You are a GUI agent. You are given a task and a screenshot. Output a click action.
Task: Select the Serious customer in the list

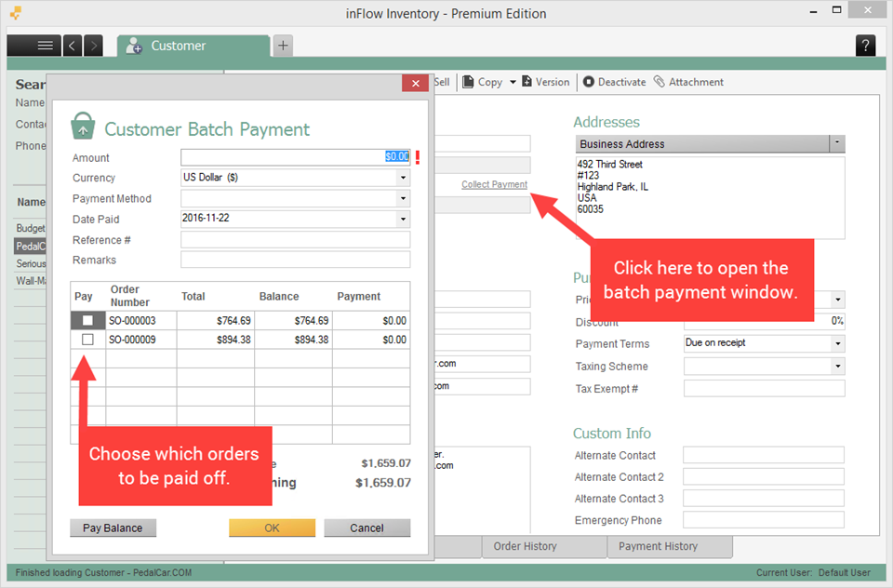pos(30,264)
